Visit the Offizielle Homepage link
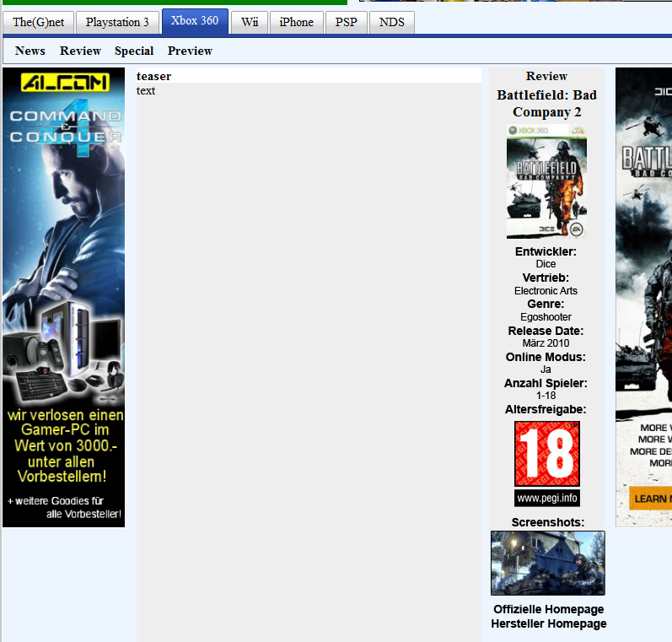Image resolution: width=672 pixels, height=642 pixels. click(x=548, y=609)
